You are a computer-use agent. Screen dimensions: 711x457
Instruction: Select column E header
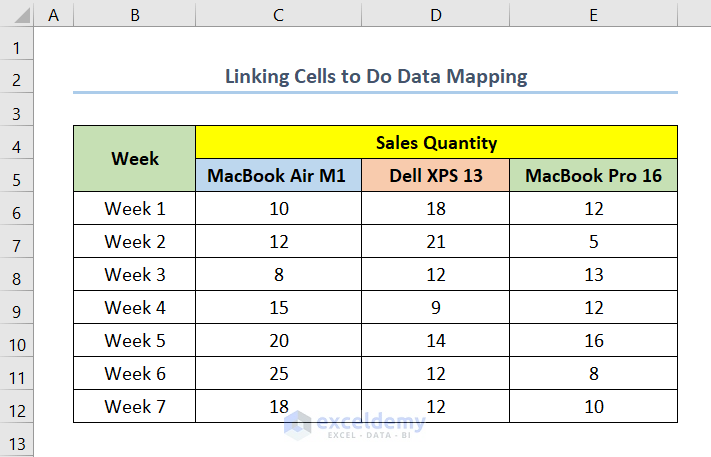[x=593, y=15]
